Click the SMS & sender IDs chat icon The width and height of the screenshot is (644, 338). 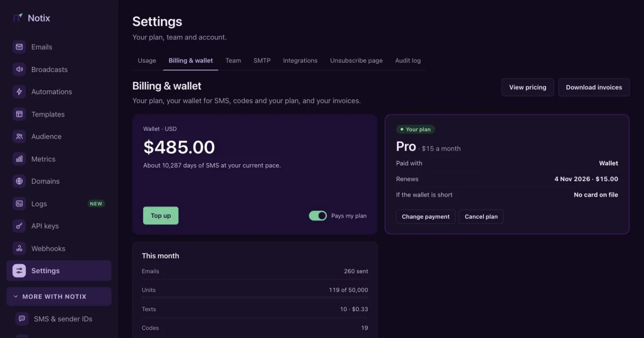[x=22, y=319]
